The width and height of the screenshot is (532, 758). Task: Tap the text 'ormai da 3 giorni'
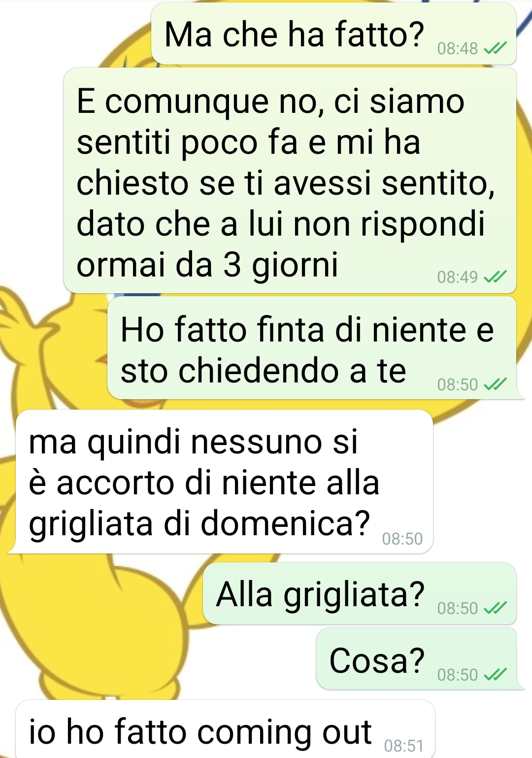[x=207, y=265]
